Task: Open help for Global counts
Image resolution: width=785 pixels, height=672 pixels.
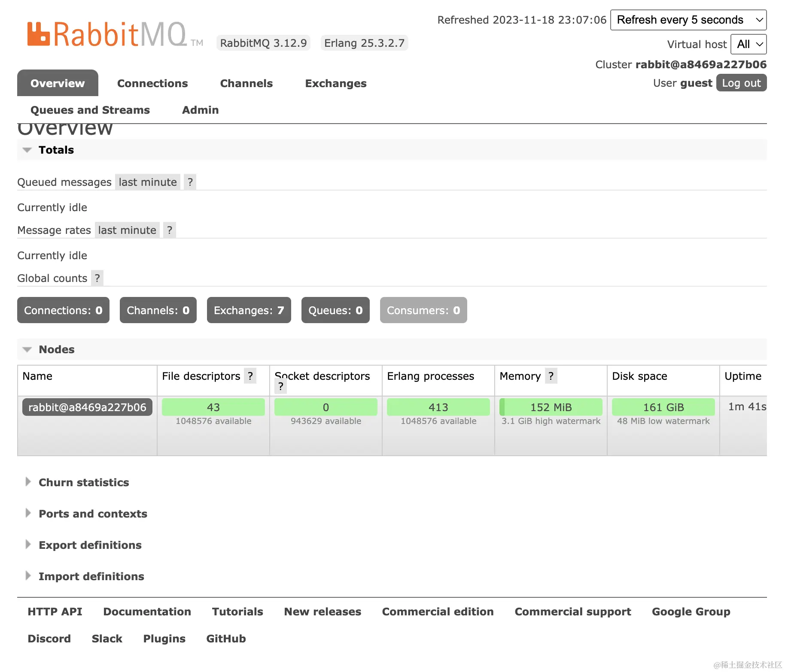Action: pyautogui.click(x=97, y=278)
